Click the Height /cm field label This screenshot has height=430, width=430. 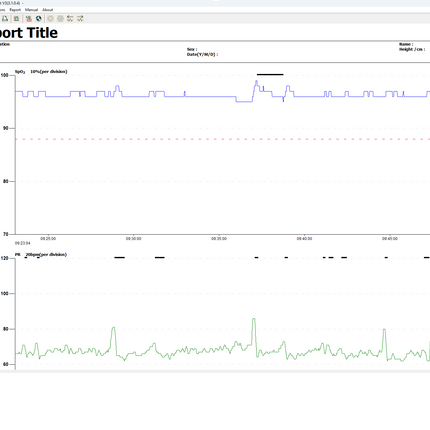tap(412, 49)
